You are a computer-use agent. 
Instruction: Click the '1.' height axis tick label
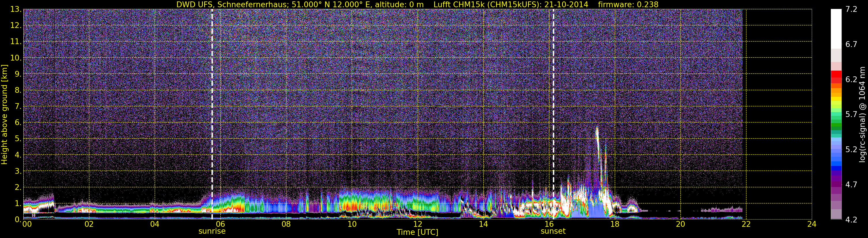tap(18, 204)
